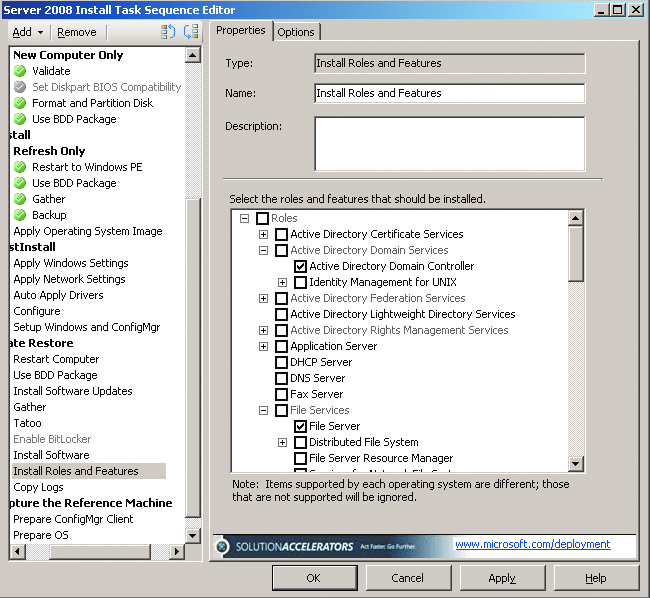Uncheck Active Directory Domain Controller
Screen dimensions: 650x598
(x=300, y=266)
